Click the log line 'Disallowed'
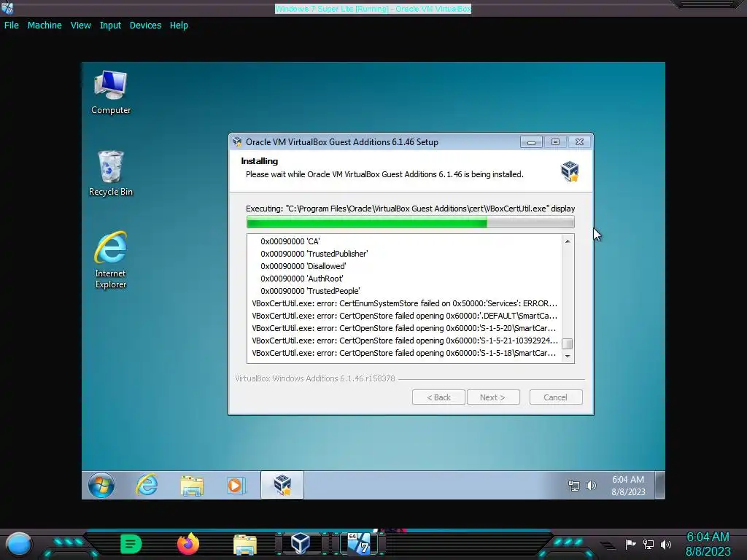The width and height of the screenshot is (747, 560). point(303,266)
